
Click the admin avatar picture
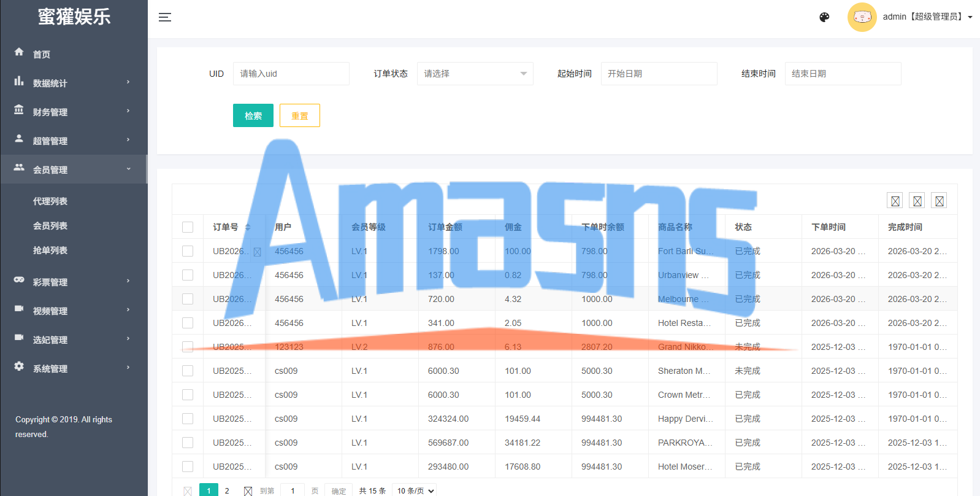point(862,17)
